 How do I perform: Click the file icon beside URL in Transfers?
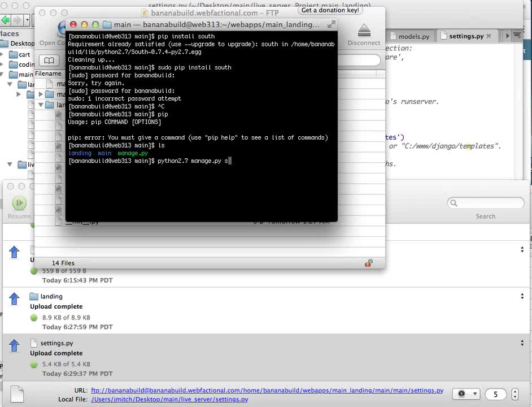pos(17,394)
